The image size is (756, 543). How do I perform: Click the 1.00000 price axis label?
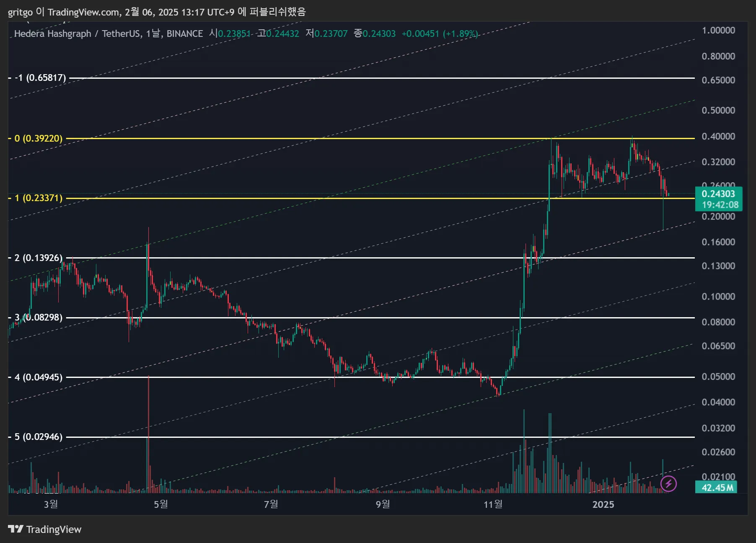(718, 31)
